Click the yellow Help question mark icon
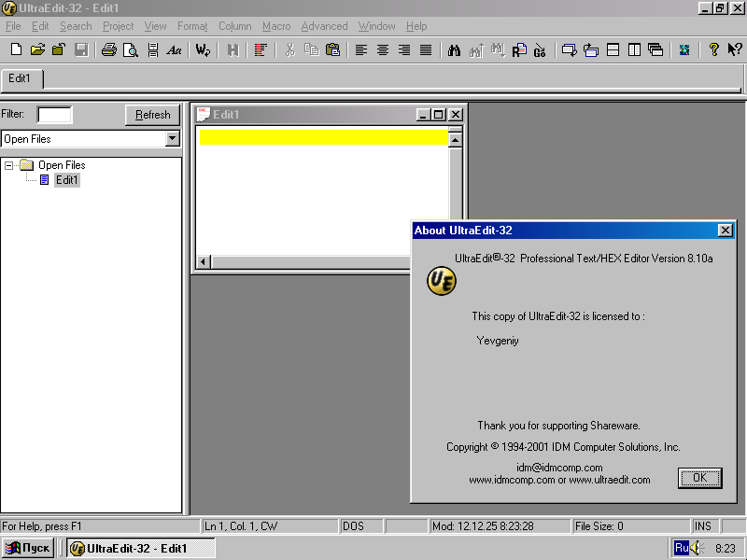 [x=713, y=49]
